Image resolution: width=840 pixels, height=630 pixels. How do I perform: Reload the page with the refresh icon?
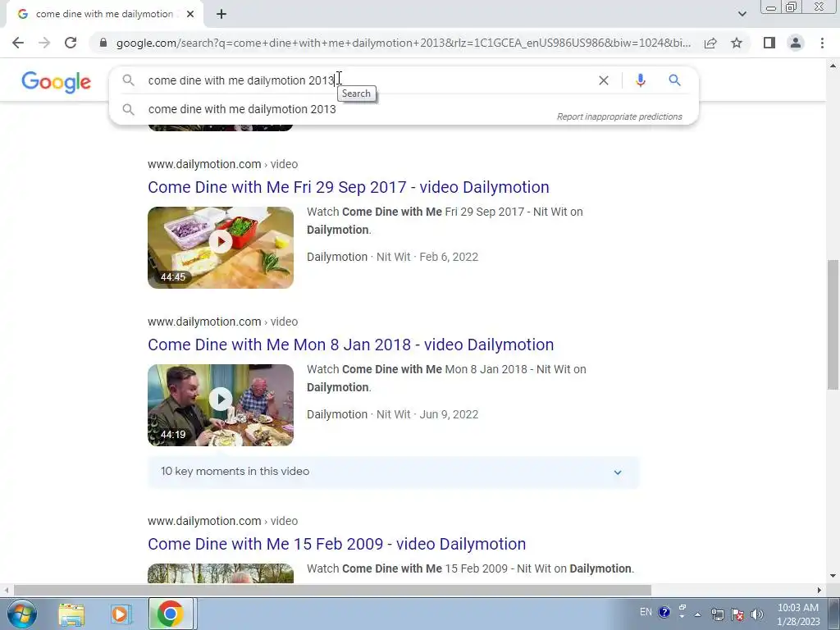click(x=71, y=43)
